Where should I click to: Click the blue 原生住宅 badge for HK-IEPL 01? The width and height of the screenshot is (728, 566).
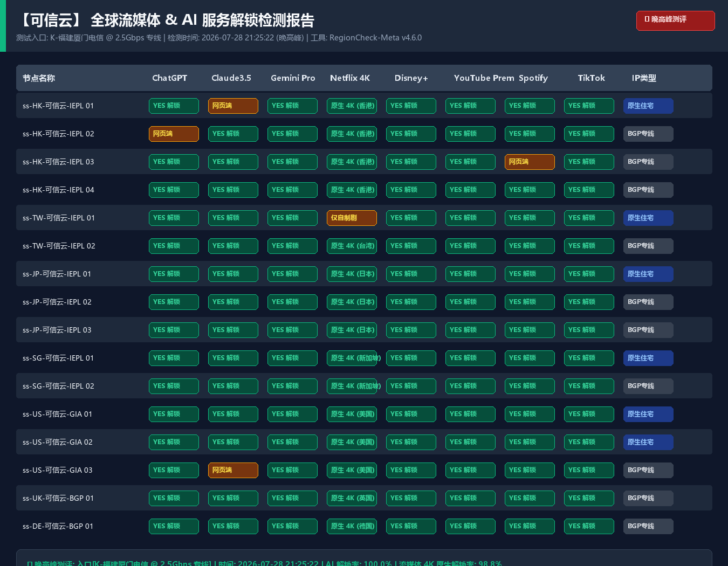pos(648,106)
